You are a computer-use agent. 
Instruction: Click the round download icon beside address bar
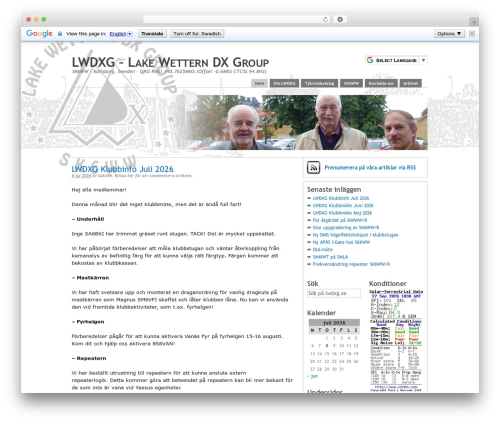pos(340,19)
